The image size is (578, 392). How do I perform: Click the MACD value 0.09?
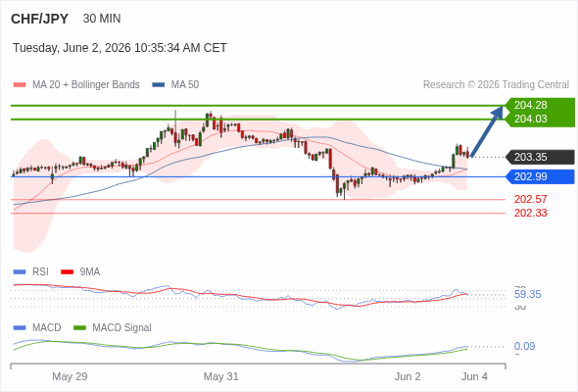[524, 346]
